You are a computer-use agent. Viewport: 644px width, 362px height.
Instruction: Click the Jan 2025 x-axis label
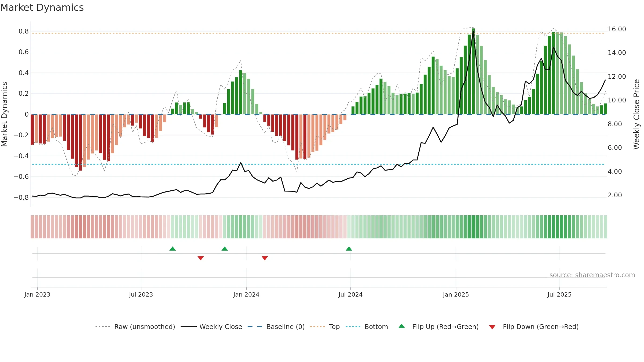[456, 294]
